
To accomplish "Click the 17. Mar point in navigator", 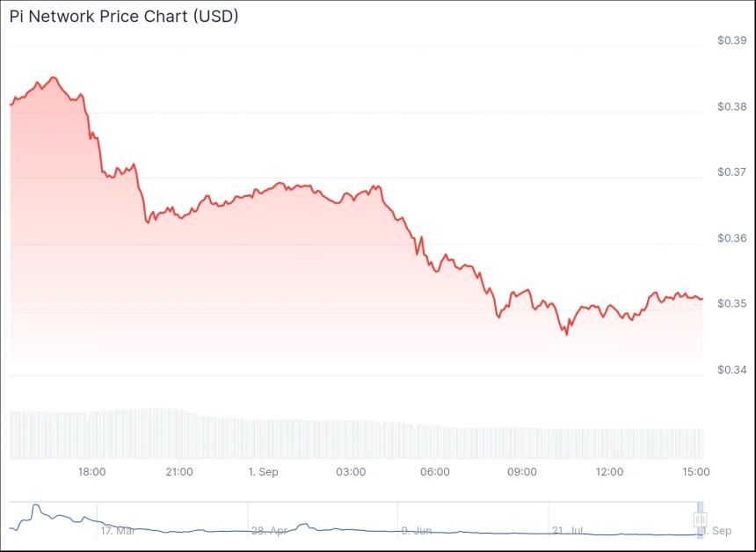I will pos(117,531).
